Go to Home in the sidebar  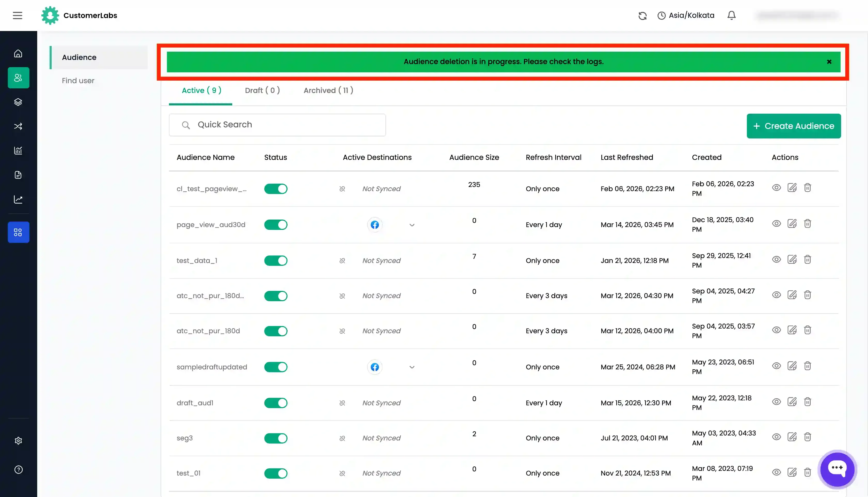click(x=18, y=53)
